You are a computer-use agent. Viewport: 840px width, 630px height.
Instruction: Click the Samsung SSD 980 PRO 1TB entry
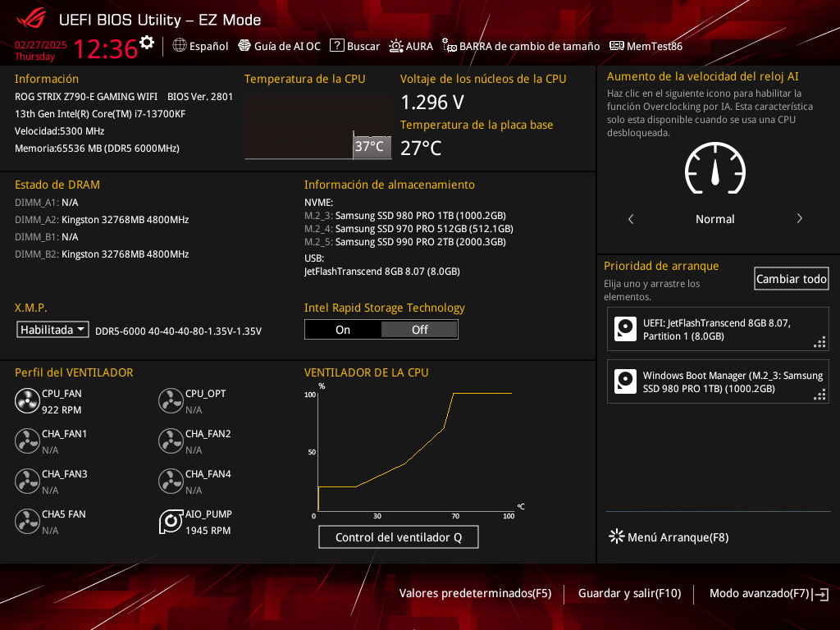[405, 216]
